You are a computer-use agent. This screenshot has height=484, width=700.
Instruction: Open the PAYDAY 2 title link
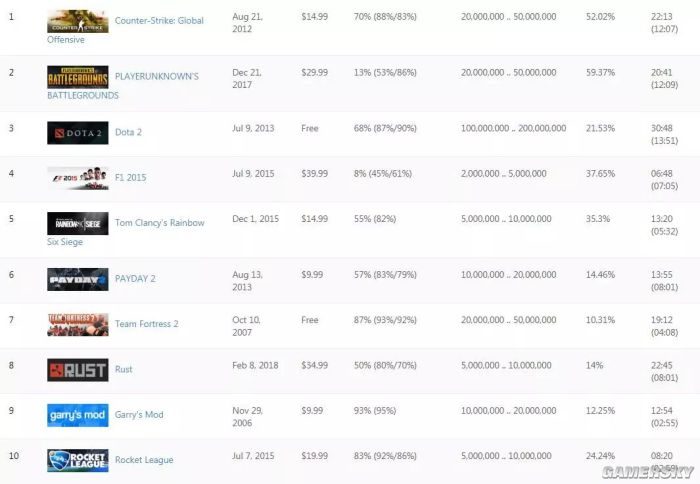point(135,279)
